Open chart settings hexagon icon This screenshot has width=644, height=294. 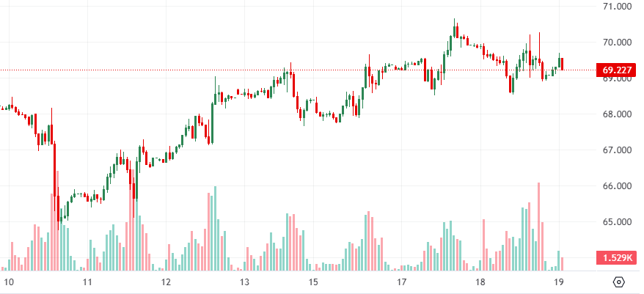click(x=618, y=282)
